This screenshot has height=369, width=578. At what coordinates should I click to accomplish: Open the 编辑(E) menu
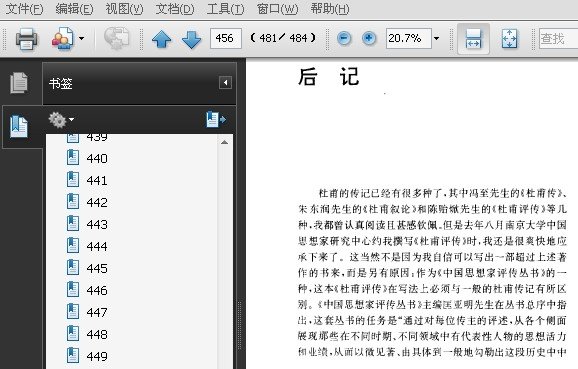(74, 8)
